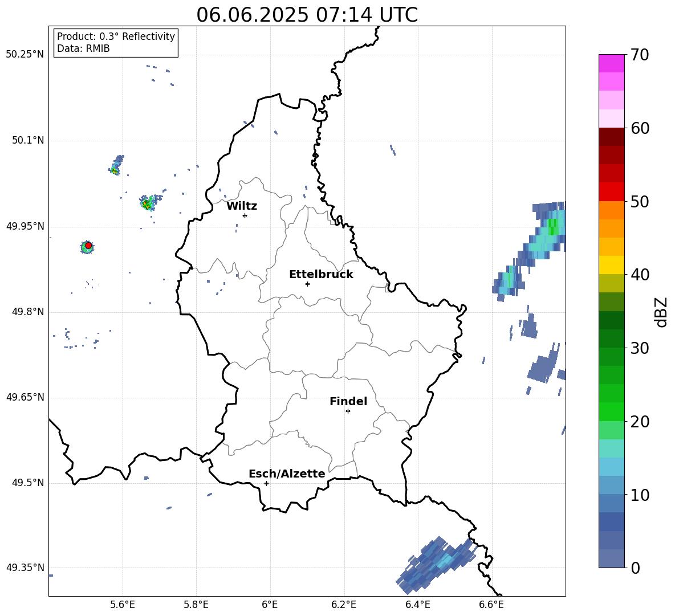Click the title '06.06.2025 07:14 UTC'

(307, 15)
